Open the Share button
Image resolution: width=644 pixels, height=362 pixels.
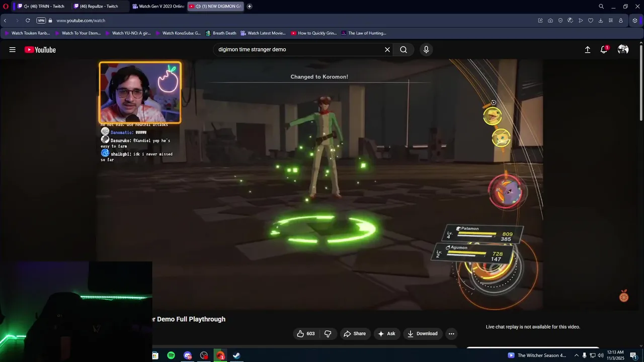(x=355, y=334)
